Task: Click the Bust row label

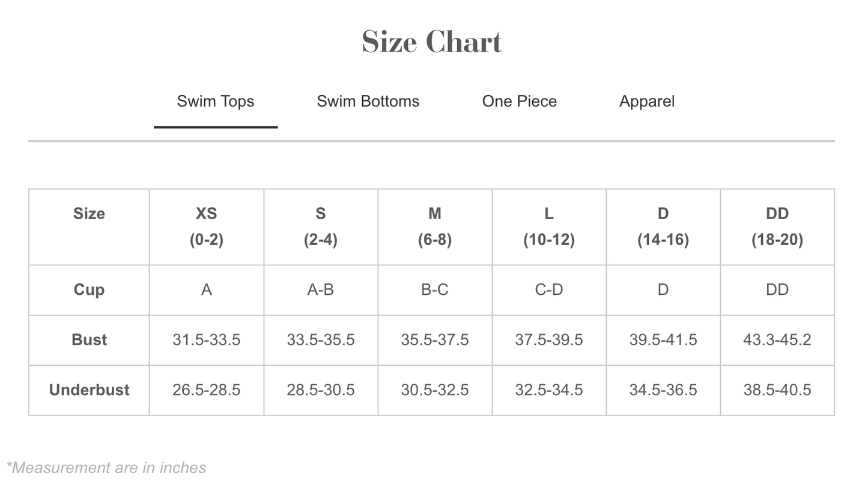Action: pyautogui.click(x=89, y=340)
